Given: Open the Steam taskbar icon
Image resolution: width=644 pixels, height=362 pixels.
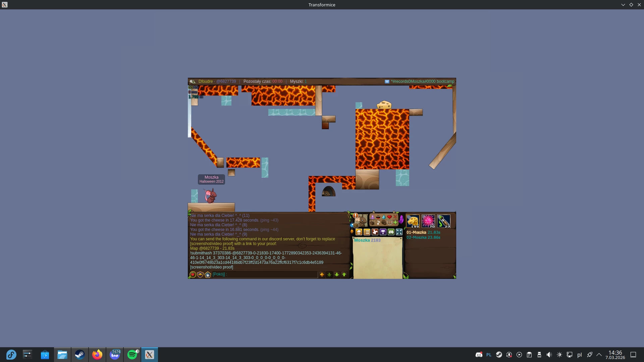Looking at the screenshot, I should 80,355.
